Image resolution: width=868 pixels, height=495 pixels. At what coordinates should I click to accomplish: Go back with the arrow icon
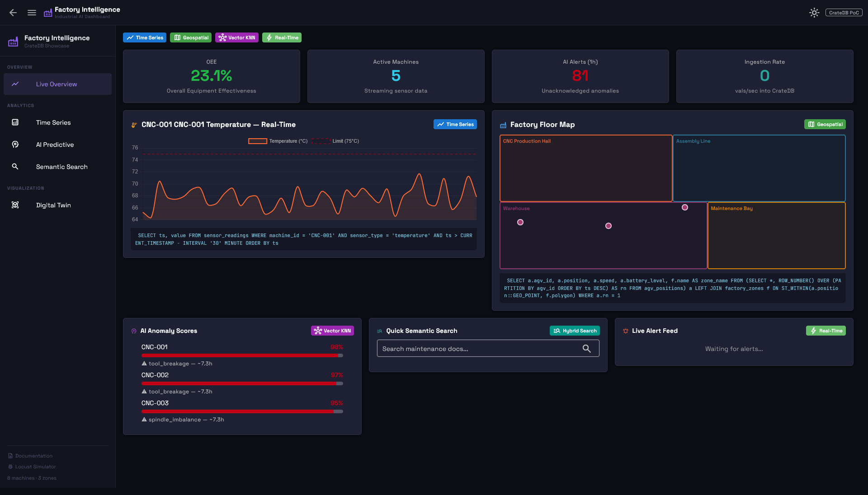pyautogui.click(x=13, y=13)
